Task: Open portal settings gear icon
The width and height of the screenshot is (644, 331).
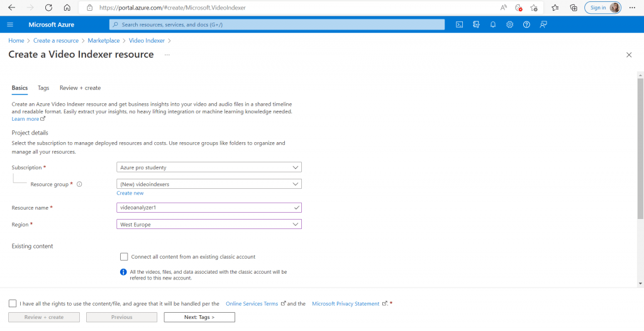Action: [509, 25]
